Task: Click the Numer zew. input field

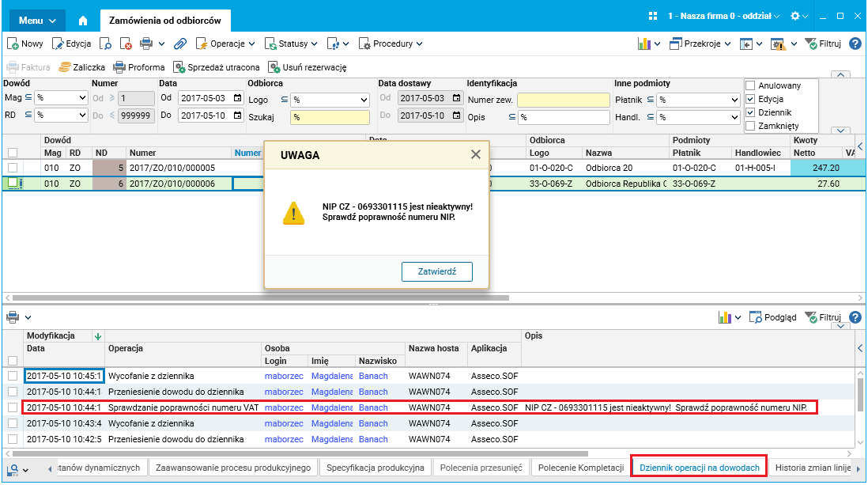Action: pos(564,100)
